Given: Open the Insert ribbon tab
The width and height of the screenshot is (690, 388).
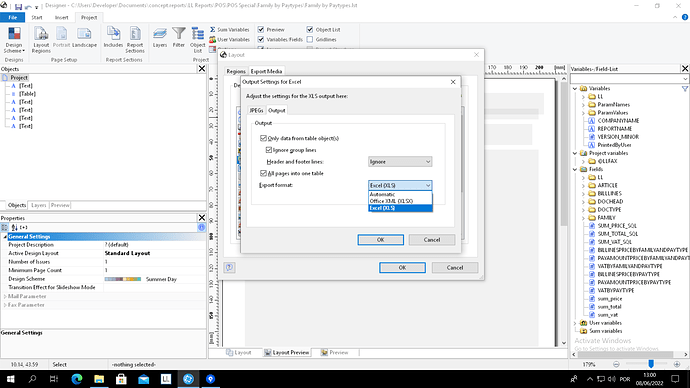Looking at the screenshot, I should [x=62, y=18].
